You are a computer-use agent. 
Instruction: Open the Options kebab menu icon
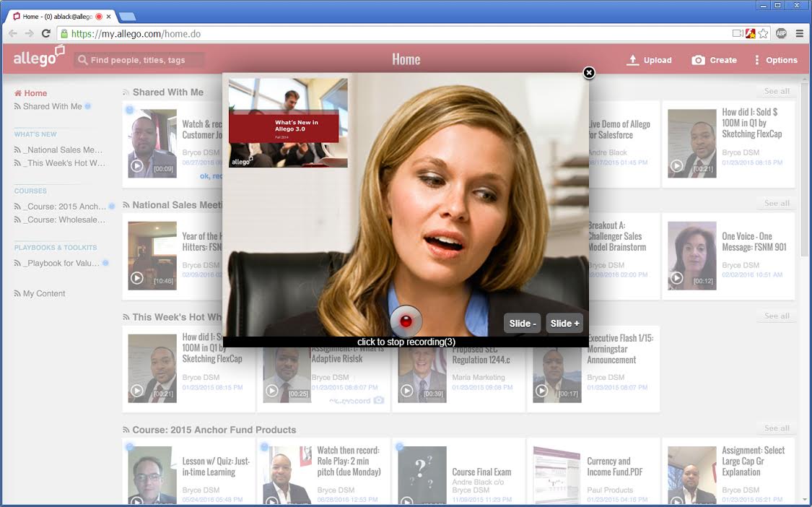[x=756, y=60]
